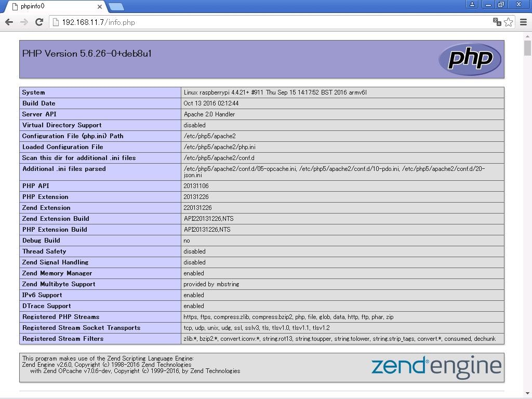
Task: Open the Chrome hamburger menu
Action: click(x=523, y=22)
